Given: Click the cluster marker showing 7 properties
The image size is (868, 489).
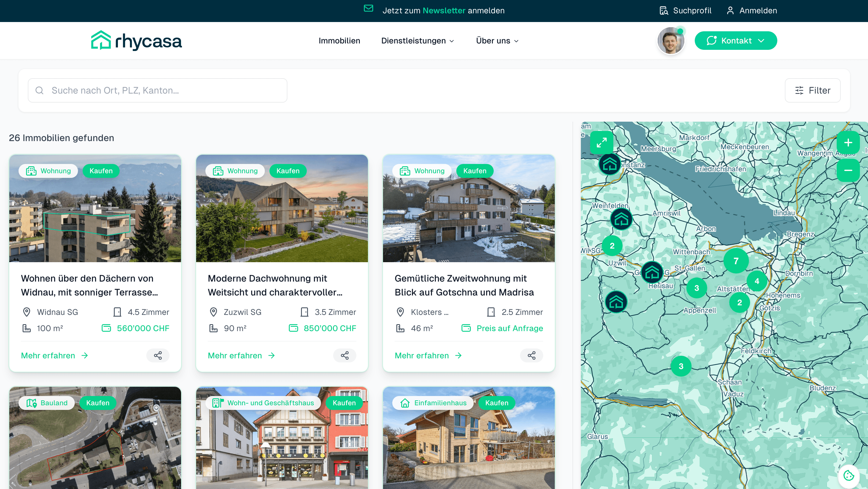Looking at the screenshot, I should point(736,260).
